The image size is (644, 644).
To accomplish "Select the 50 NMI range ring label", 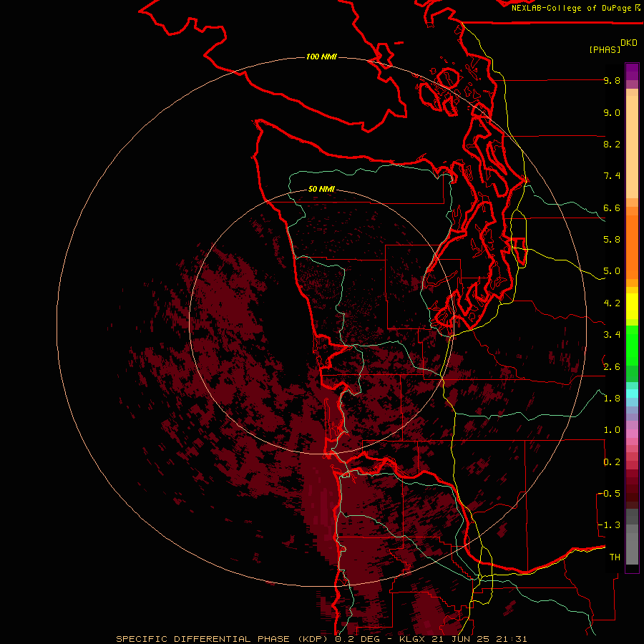I will click(x=321, y=189).
